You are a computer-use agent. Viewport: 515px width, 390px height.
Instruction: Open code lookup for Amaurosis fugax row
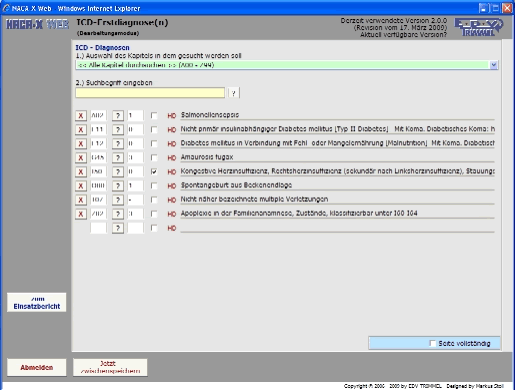[x=118, y=158]
